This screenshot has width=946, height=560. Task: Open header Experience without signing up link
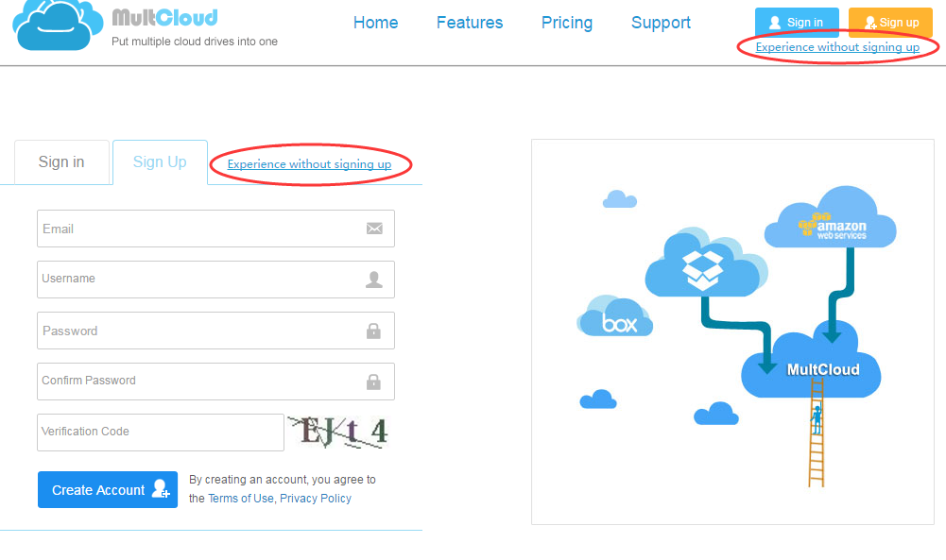coord(837,47)
